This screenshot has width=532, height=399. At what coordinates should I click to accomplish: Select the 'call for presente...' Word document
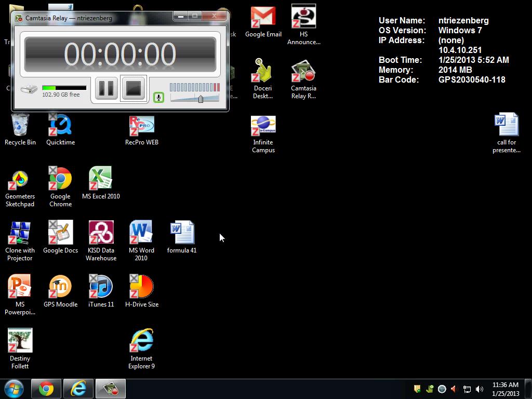coord(507,133)
